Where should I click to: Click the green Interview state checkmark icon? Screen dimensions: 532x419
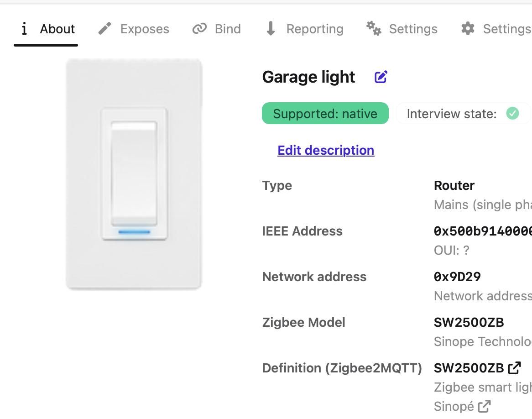point(512,113)
